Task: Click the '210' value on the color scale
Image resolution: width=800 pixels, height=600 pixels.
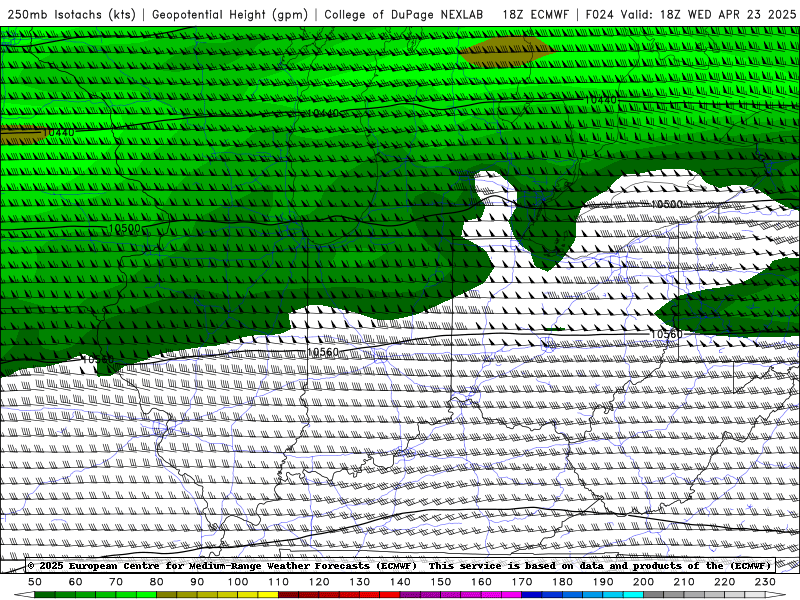Action: point(684,582)
